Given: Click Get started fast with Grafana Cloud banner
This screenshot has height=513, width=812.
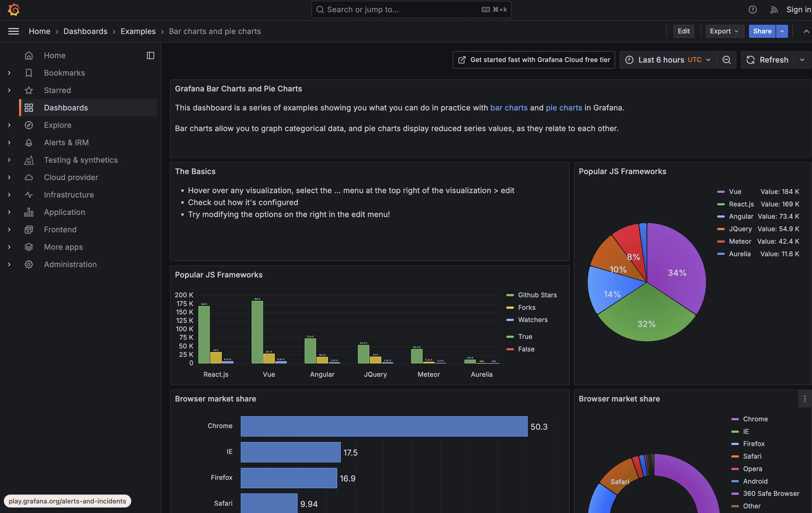Looking at the screenshot, I should pyautogui.click(x=534, y=60).
